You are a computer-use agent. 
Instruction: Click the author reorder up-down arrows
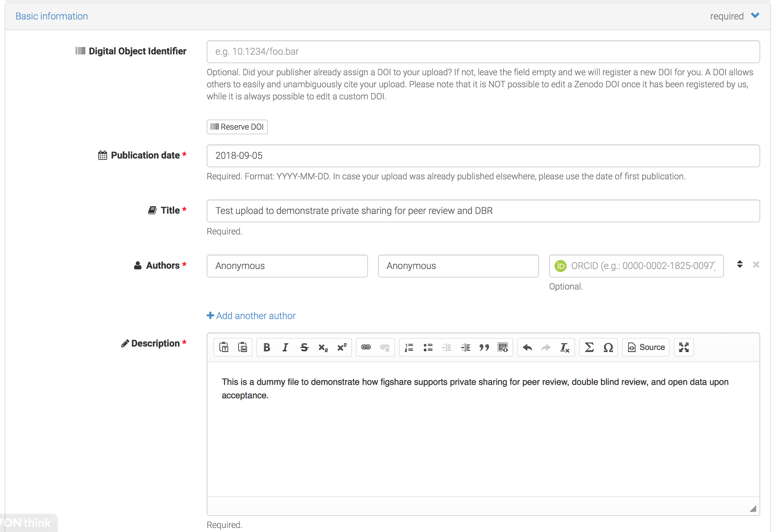tap(740, 264)
